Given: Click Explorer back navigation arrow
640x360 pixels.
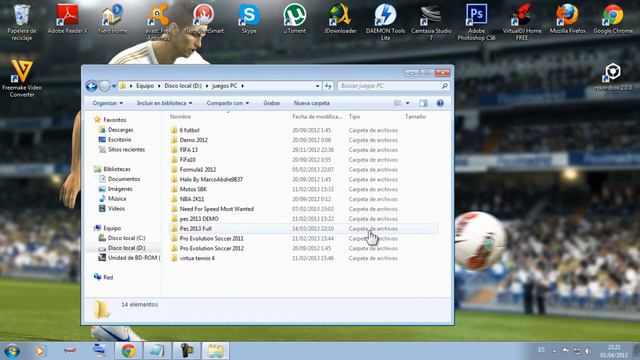Looking at the screenshot, I should pos(91,86).
